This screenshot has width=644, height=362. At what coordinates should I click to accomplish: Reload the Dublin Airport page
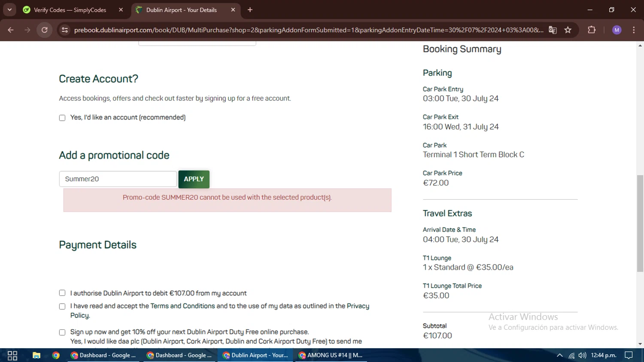point(45,30)
